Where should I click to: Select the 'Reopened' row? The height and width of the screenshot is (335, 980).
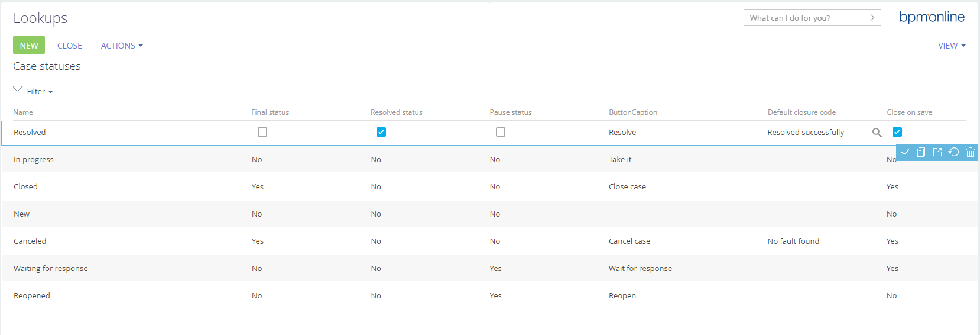tap(489, 295)
